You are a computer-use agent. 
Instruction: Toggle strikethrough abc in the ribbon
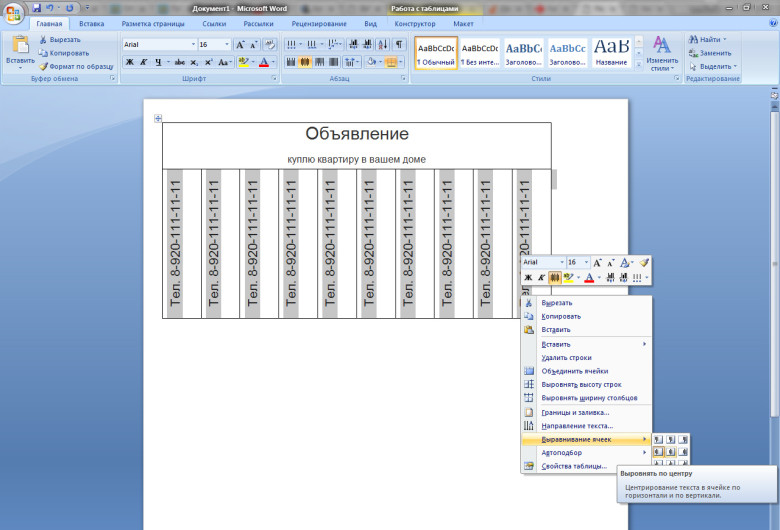[x=180, y=62]
